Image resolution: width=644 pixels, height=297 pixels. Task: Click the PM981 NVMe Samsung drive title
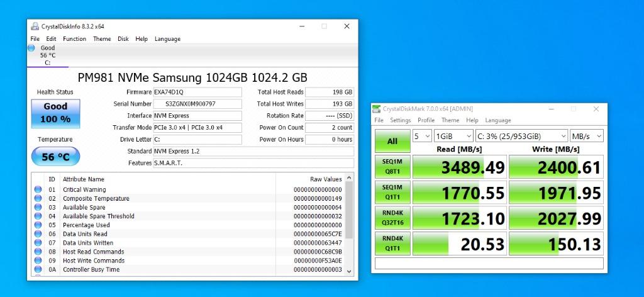192,77
